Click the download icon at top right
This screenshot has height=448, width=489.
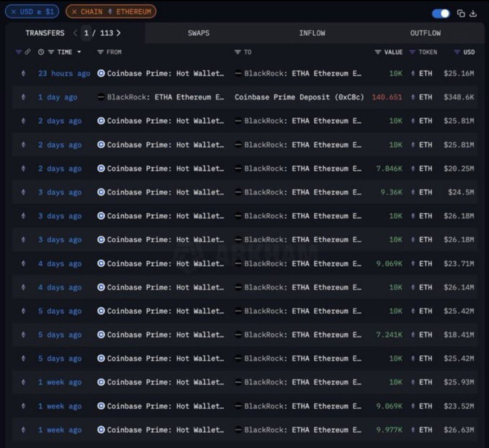pyautogui.click(x=473, y=13)
